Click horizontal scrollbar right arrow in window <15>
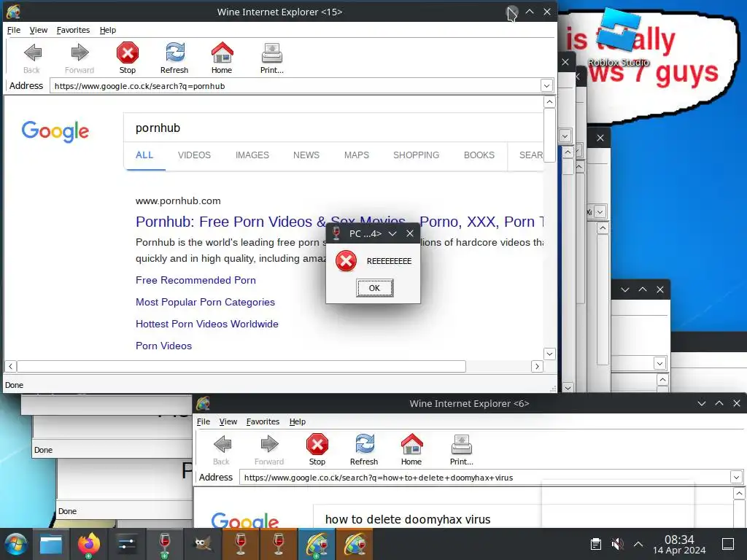Image resolution: width=747 pixels, height=560 pixels. (x=537, y=366)
